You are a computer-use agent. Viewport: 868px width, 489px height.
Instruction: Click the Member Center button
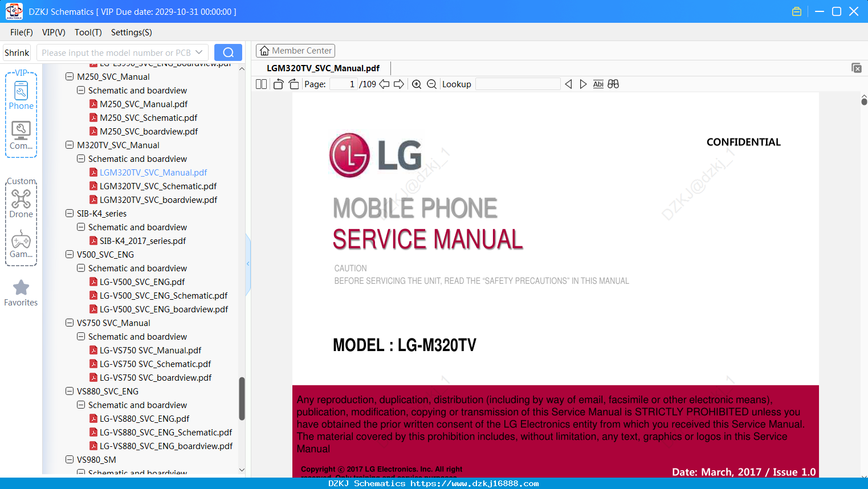tap(295, 51)
